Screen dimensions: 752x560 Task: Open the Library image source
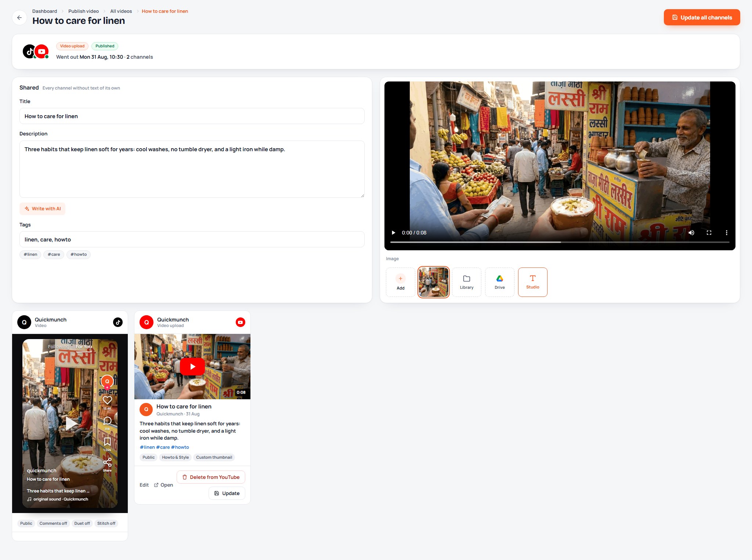pyautogui.click(x=467, y=282)
